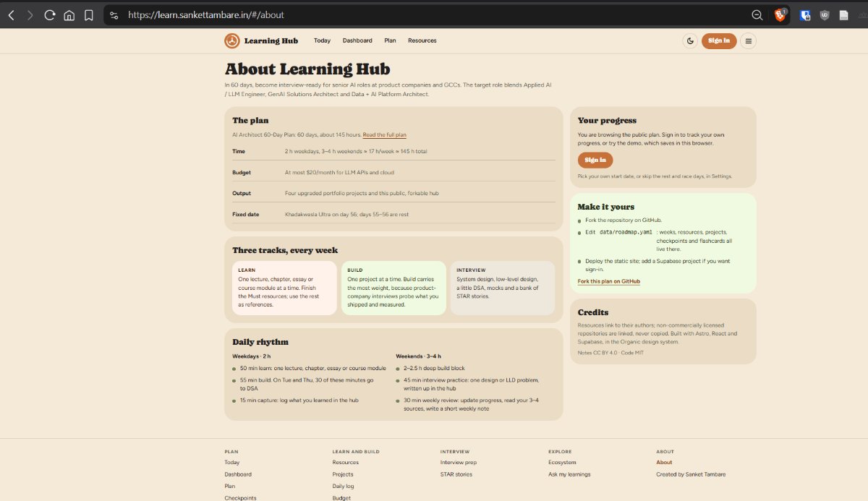868x501 pixels.
Task: Click the data/roadmap.yaml code text
Action: (626, 232)
